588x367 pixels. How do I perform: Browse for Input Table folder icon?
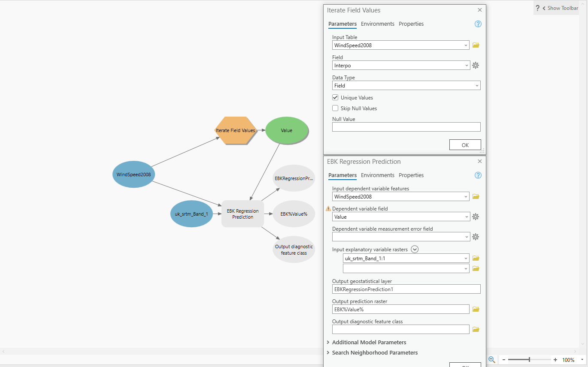[476, 45]
